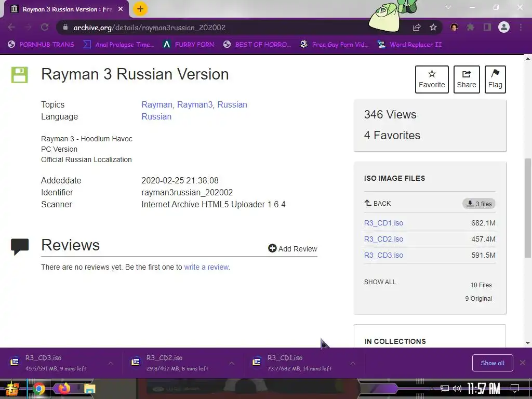Screen dimensions: 532x399
Task: Click the Russian language link
Action: coord(156,117)
